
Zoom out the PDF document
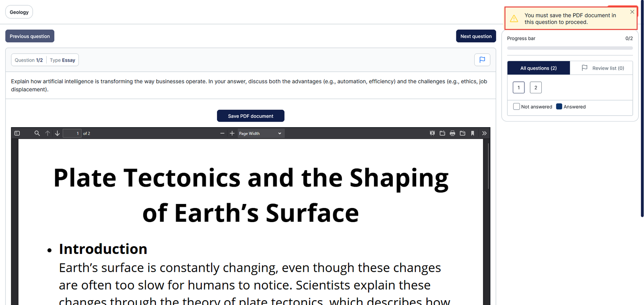tap(222, 133)
